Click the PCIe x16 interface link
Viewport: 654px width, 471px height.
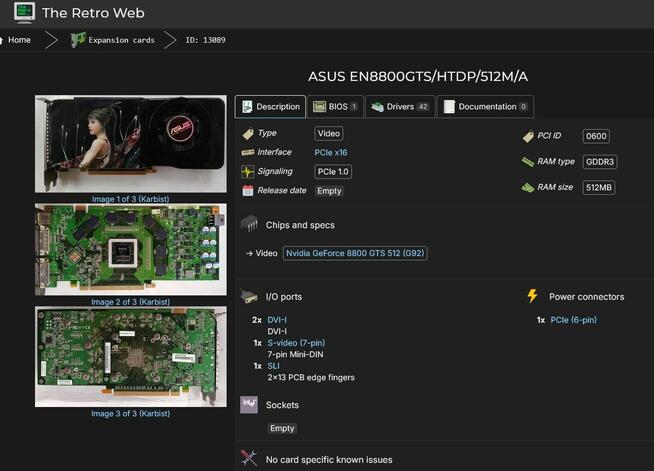coord(331,152)
